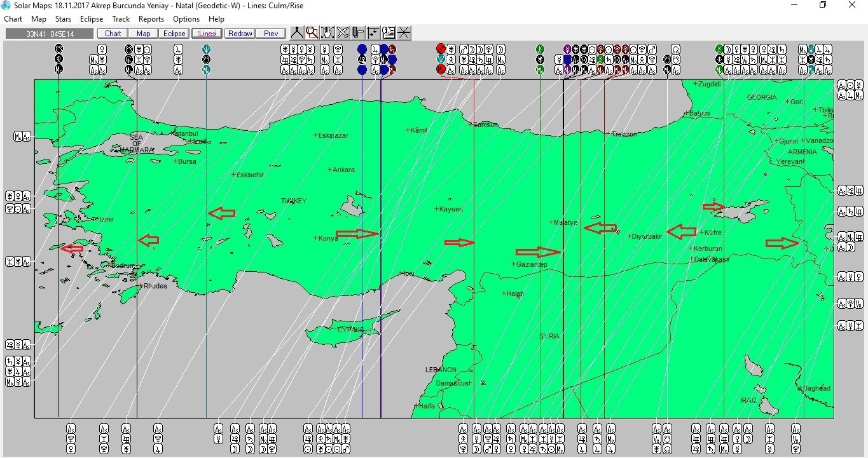This screenshot has width=868, height=458.
Task: Expand the Eclipse menu
Action: point(92,19)
